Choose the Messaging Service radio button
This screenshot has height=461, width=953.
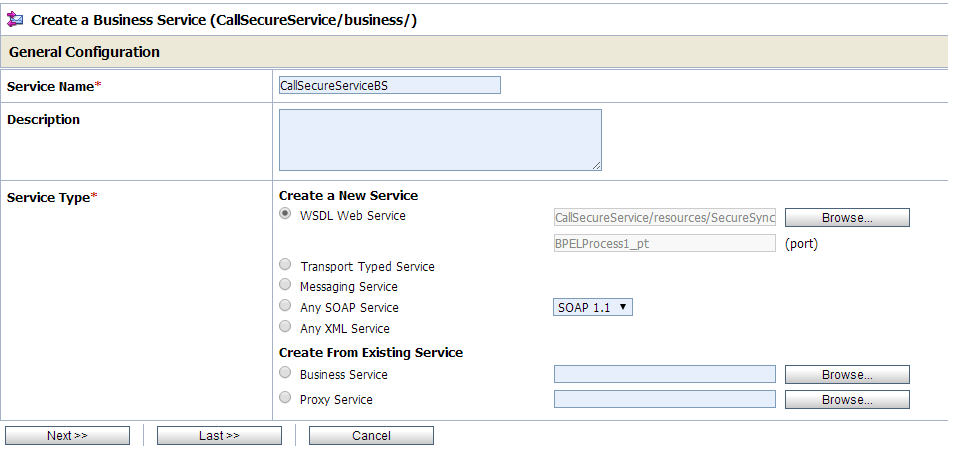285,285
